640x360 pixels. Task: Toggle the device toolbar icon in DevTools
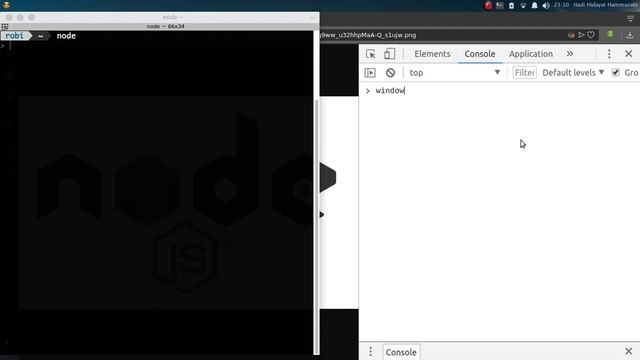(x=389, y=54)
